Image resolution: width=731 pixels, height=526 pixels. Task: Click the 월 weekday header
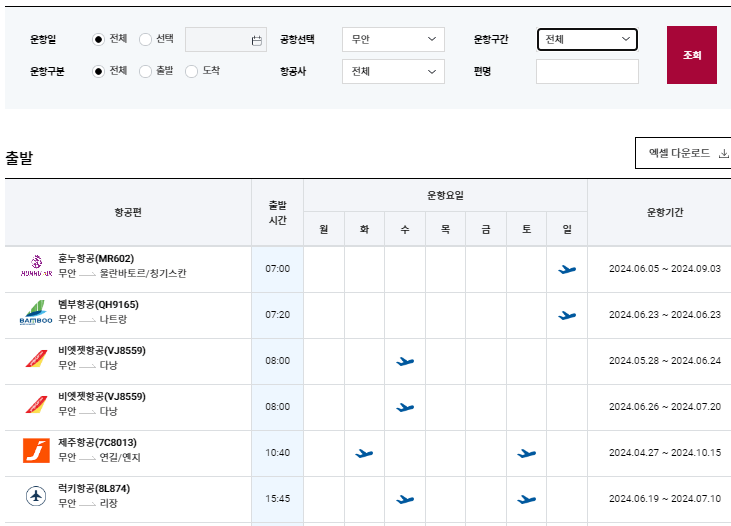click(324, 229)
